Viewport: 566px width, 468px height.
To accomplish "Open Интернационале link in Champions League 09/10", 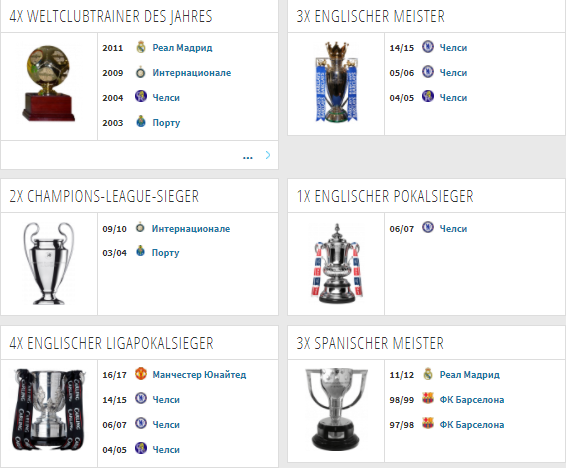I will (191, 228).
